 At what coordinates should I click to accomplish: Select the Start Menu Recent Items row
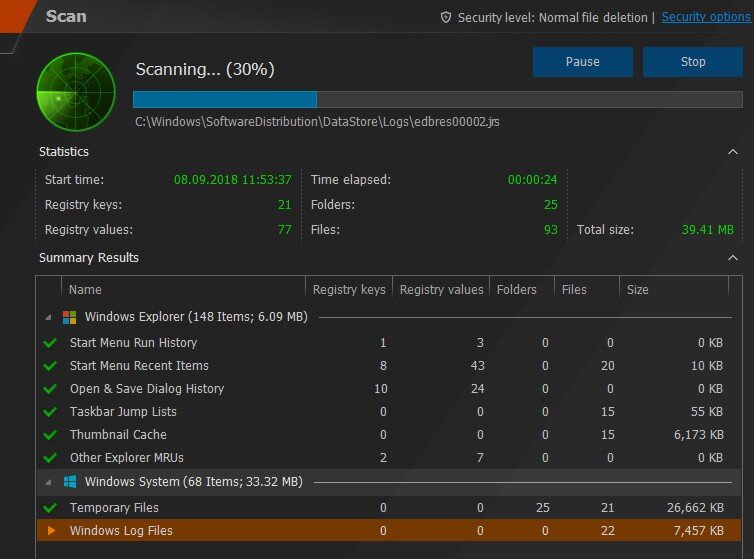click(389, 366)
